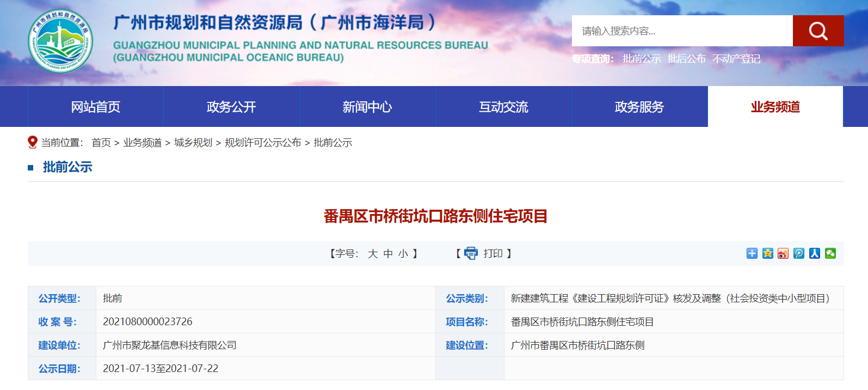This screenshot has width=868, height=390.
Task: Open 新闻中心 navigation tab
Action: coord(367,107)
